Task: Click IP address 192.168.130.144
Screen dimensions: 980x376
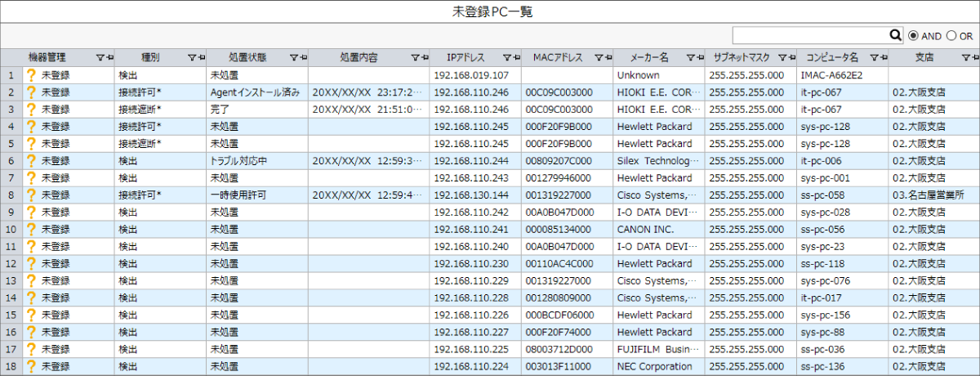Action: [x=475, y=195]
